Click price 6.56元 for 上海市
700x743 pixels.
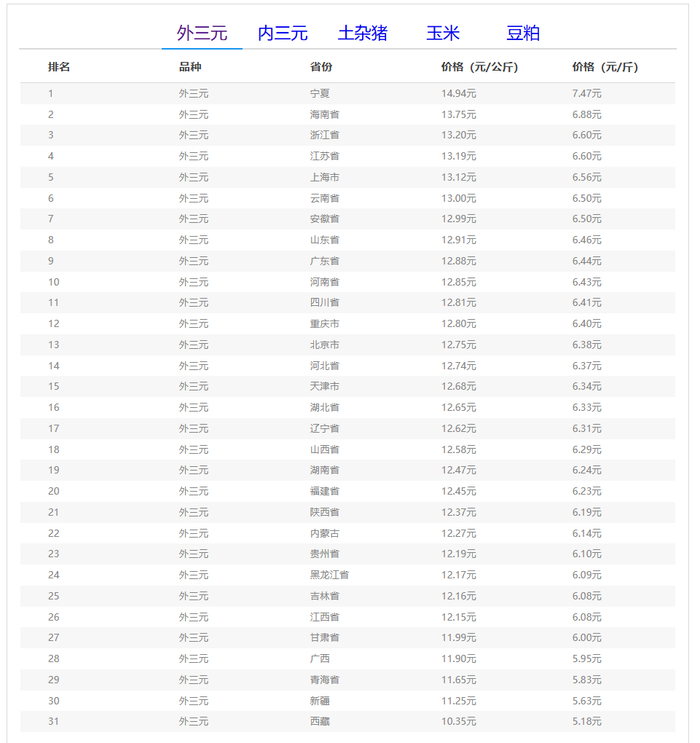tap(587, 177)
